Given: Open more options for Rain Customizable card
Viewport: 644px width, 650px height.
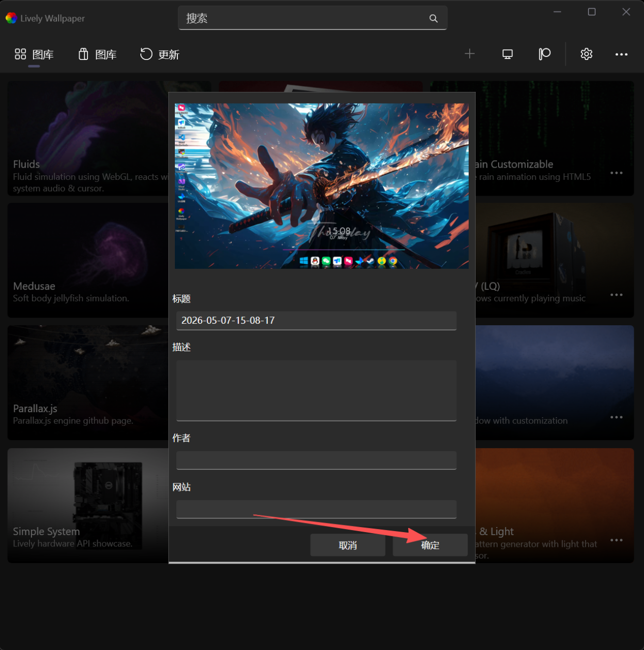Looking at the screenshot, I should point(617,173).
